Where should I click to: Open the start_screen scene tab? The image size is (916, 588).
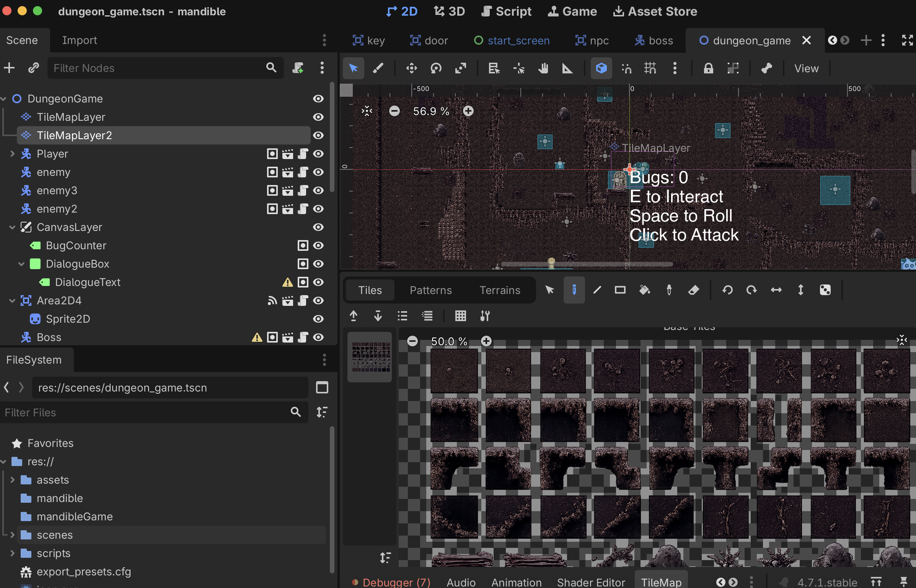(x=512, y=41)
